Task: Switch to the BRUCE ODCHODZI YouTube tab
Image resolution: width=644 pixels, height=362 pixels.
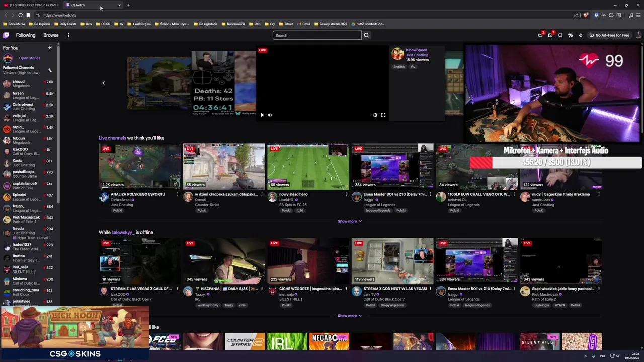Action: pos(31,5)
